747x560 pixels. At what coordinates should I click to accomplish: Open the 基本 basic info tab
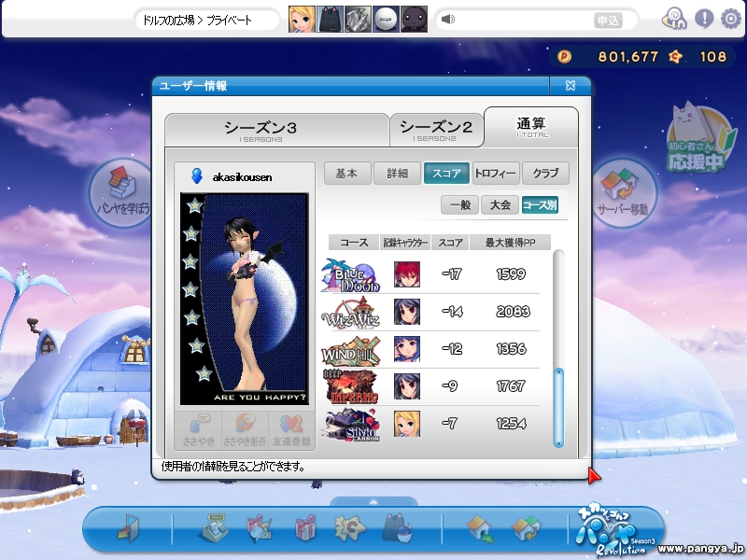[347, 174]
